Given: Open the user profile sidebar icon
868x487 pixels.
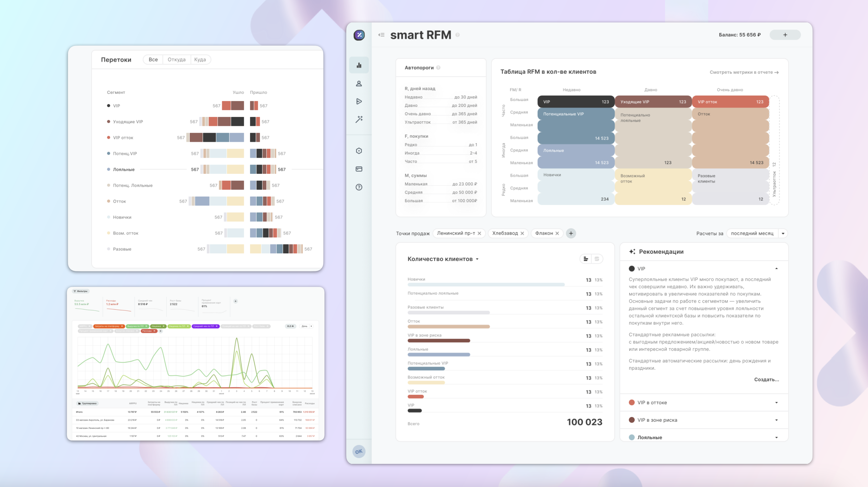Looking at the screenshot, I should (x=359, y=83).
